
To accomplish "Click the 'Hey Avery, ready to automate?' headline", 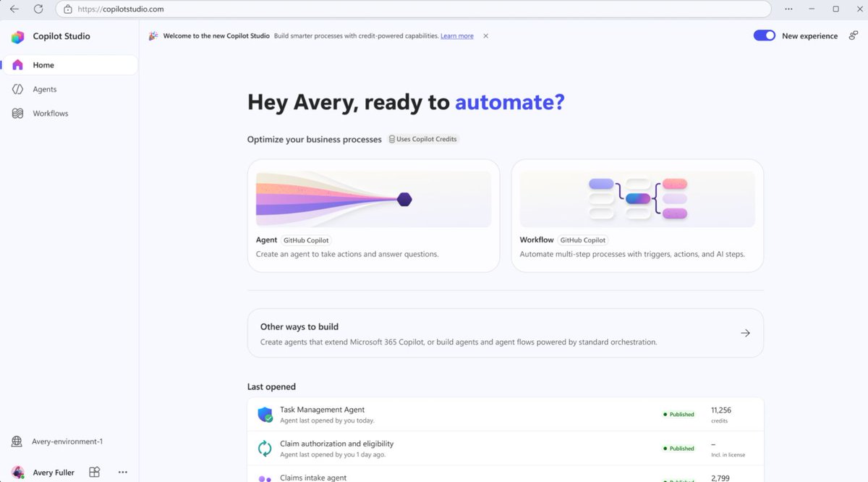I will (x=406, y=102).
